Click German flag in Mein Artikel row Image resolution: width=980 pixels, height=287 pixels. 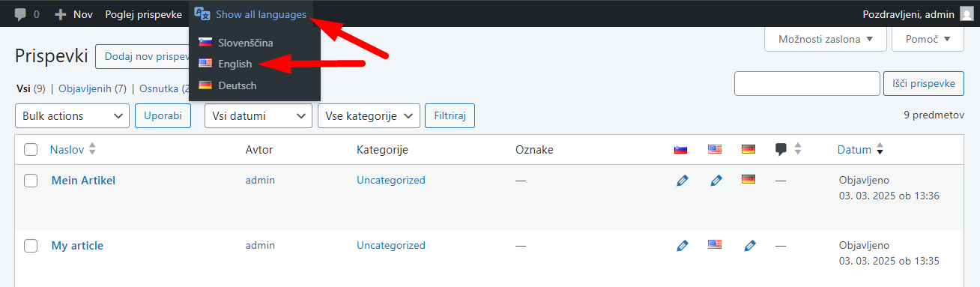click(748, 179)
